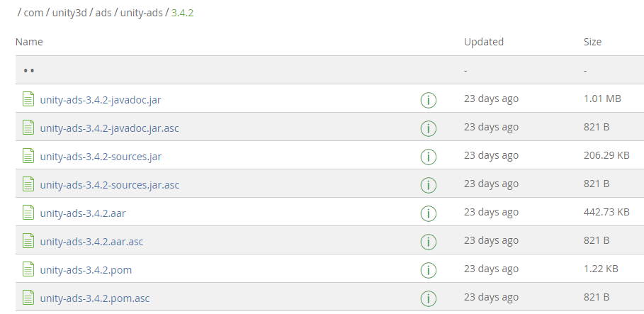Click info icon for unity-ads-3.4.2-javadoc.jar
Image resolution: width=644 pixels, height=314 pixels.
pos(428,100)
